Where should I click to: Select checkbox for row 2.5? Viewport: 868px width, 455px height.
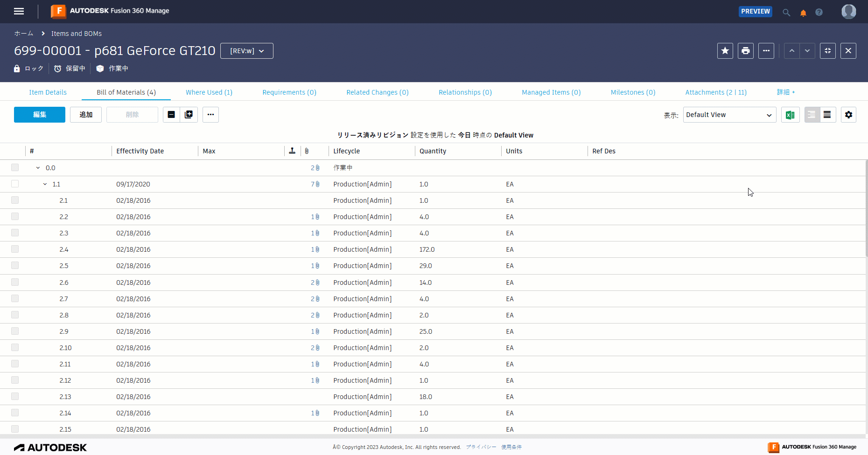click(15, 265)
